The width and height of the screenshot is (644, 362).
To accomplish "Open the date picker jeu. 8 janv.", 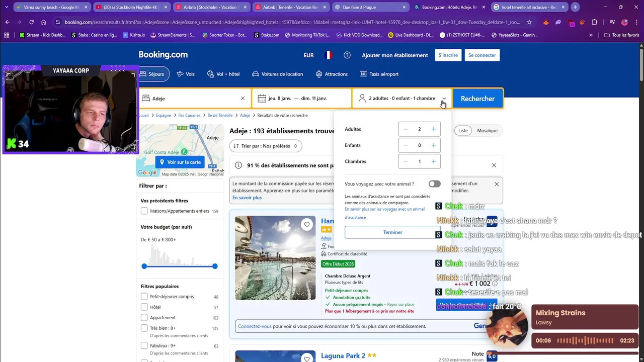I will [301, 99].
